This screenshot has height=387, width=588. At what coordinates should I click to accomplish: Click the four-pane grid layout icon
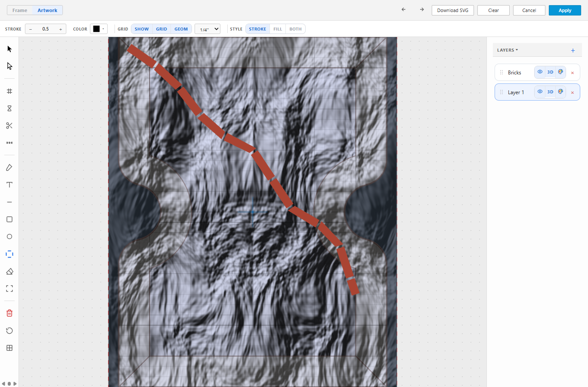point(9,348)
